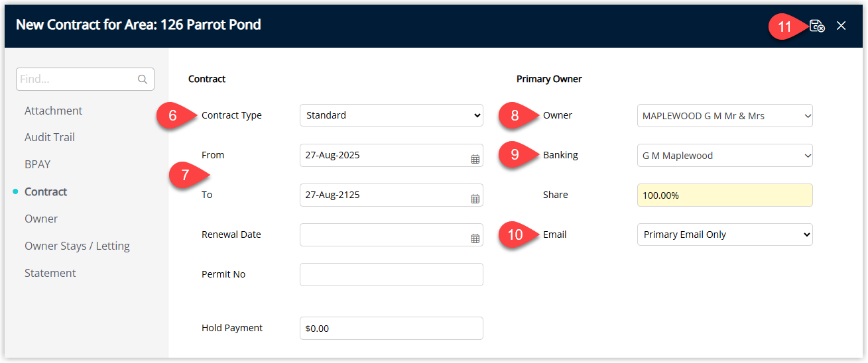Screen dimensions: 868x363
Task: Select Owner Stays / Letting in side menu
Action: 77,246
